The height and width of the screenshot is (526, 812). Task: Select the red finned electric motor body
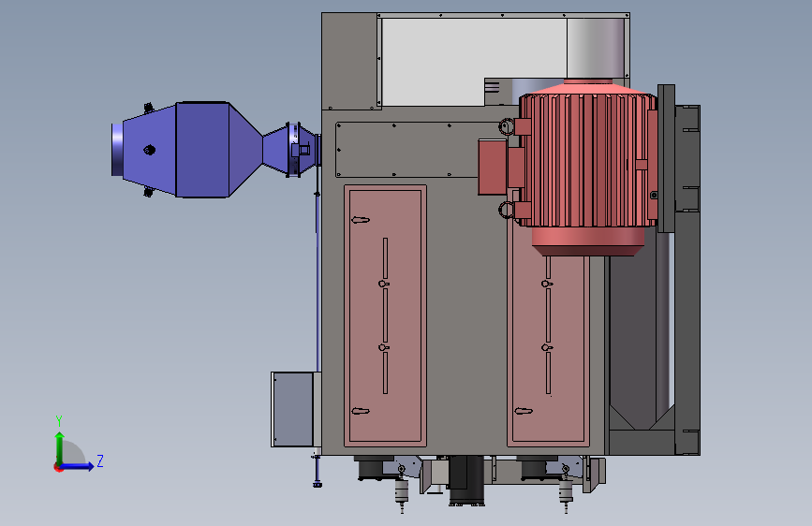589,160
